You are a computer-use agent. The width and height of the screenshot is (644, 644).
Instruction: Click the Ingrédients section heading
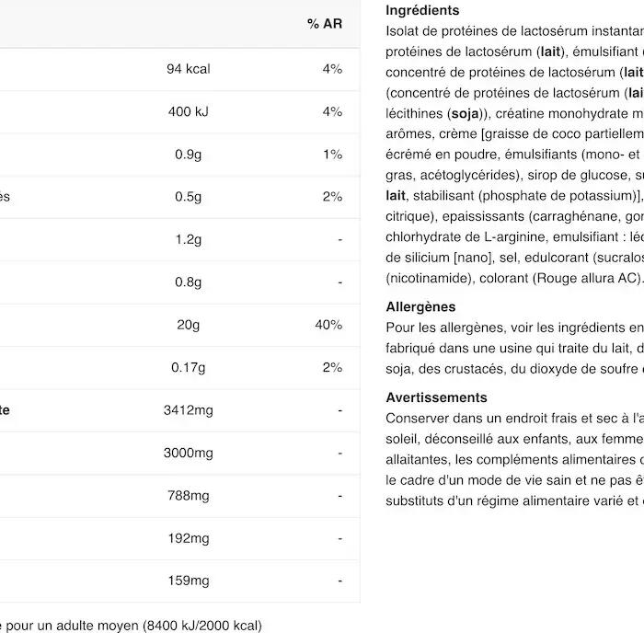pyautogui.click(x=422, y=10)
